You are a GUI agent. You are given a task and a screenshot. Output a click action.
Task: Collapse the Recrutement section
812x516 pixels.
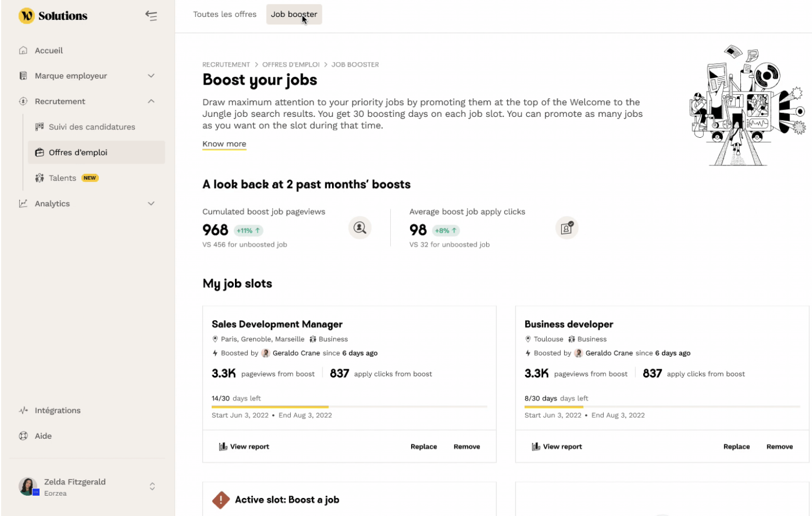(151, 101)
